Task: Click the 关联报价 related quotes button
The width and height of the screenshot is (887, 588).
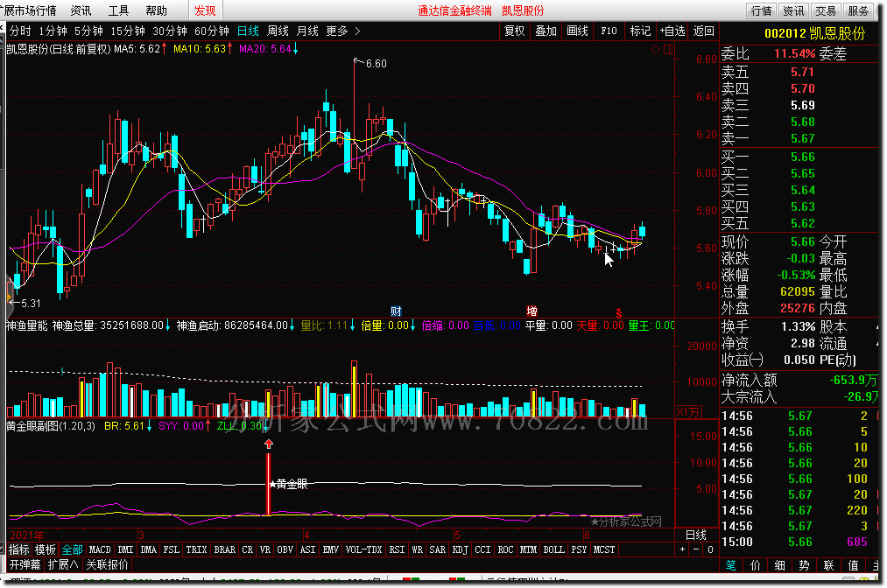Action: [107, 564]
